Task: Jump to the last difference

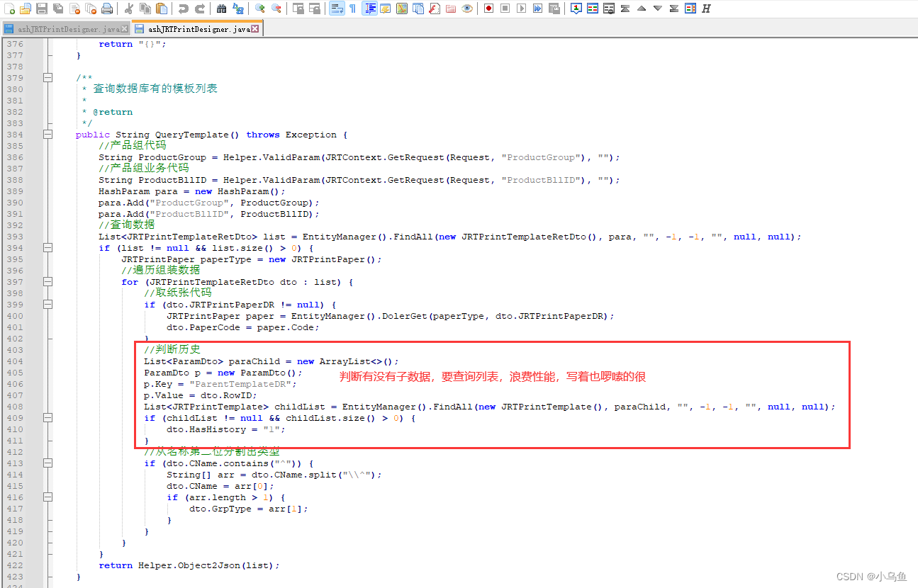Action: point(674,9)
